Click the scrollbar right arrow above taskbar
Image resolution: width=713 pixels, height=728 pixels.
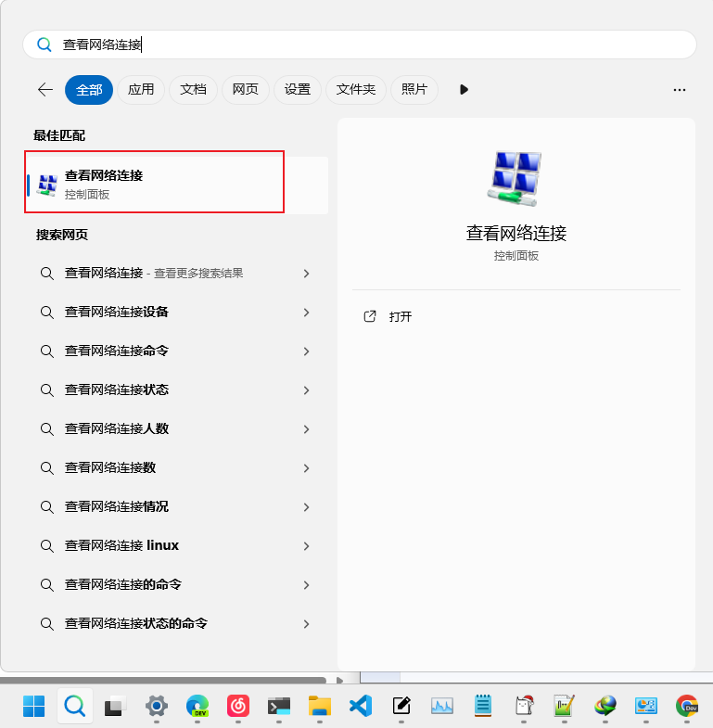coord(339,680)
